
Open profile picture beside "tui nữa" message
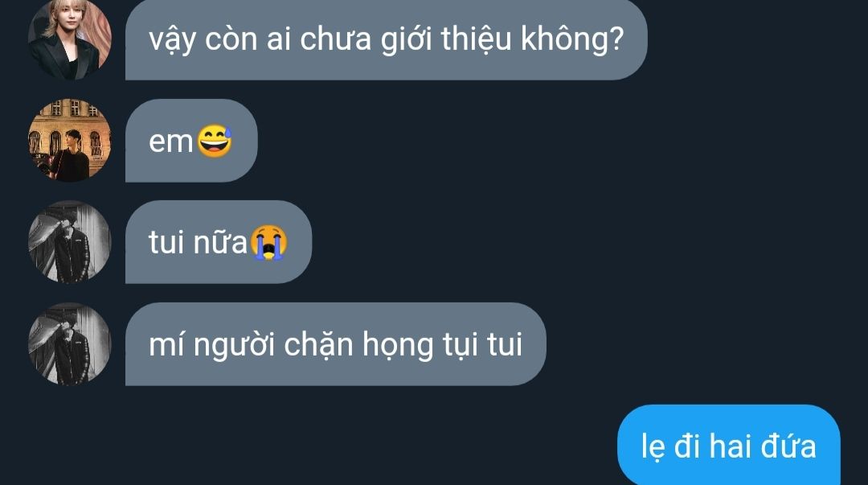click(70, 242)
